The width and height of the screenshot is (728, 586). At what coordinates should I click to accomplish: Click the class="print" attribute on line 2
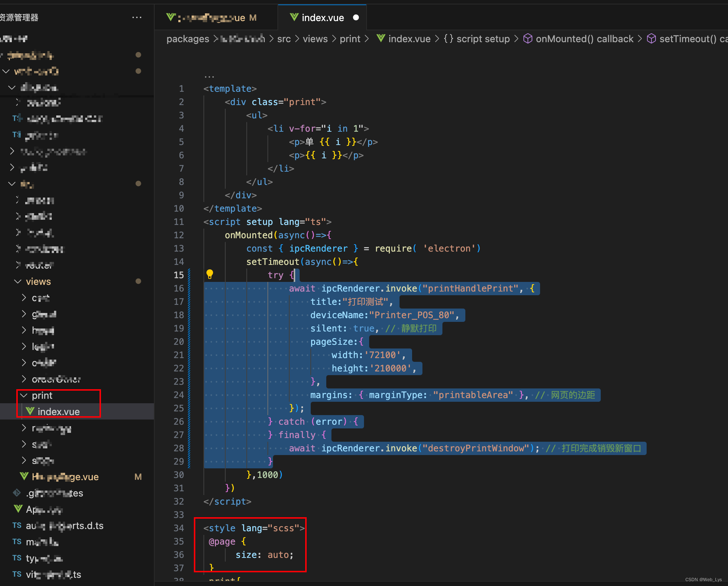[x=286, y=102]
